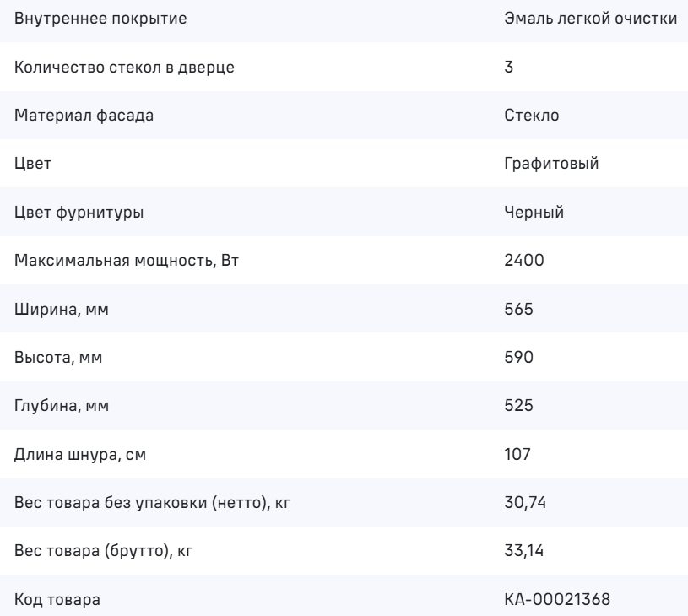This screenshot has width=688, height=616.
Task: Click the 'Материал фасада' label
Action: click(84, 115)
